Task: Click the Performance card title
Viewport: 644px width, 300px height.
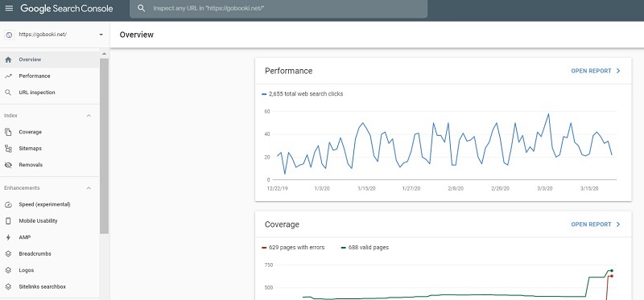Action: point(288,71)
